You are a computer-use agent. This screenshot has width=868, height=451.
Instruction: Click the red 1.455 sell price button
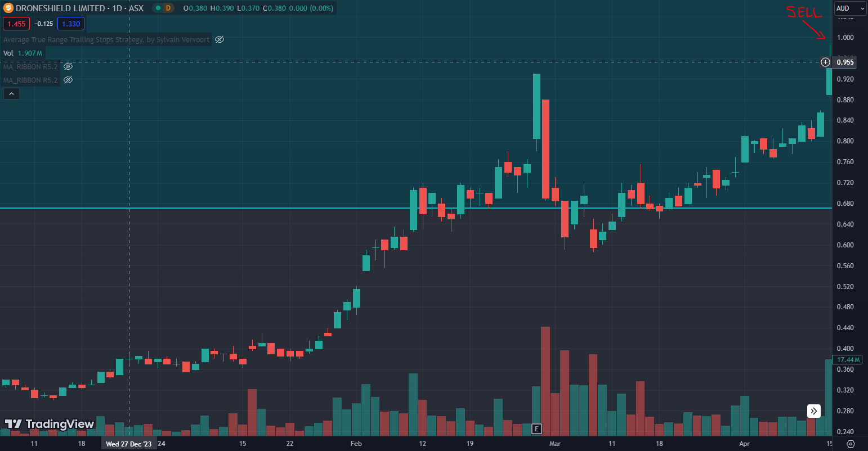point(16,24)
